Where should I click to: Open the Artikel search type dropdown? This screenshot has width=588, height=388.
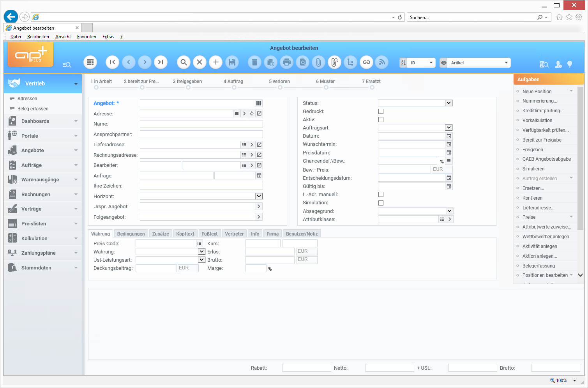pos(506,63)
